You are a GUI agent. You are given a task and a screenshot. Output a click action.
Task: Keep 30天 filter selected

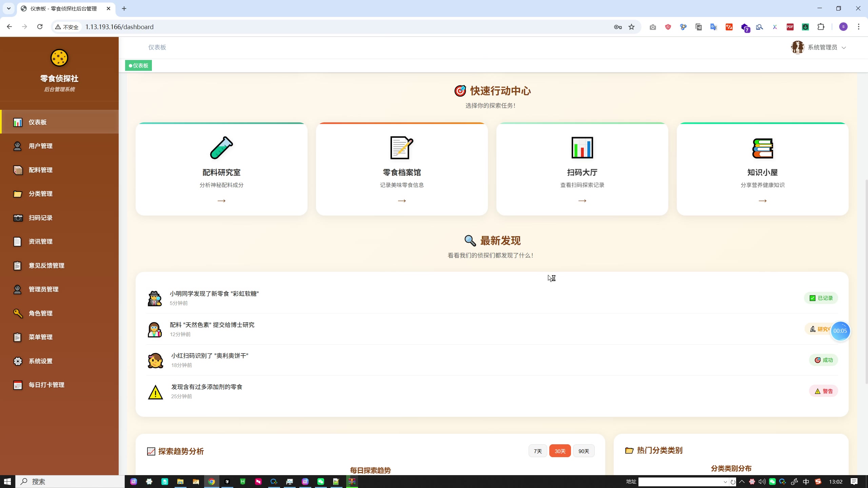[560, 451]
